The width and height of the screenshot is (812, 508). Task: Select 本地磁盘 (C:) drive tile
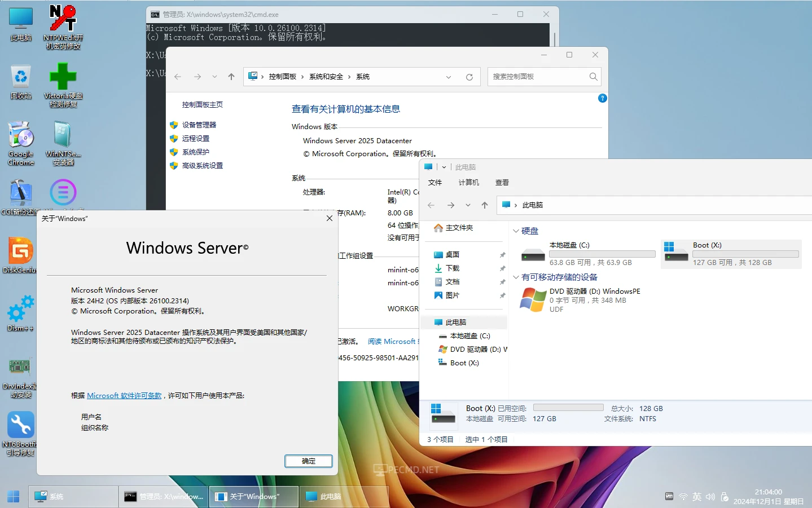click(587, 254)
